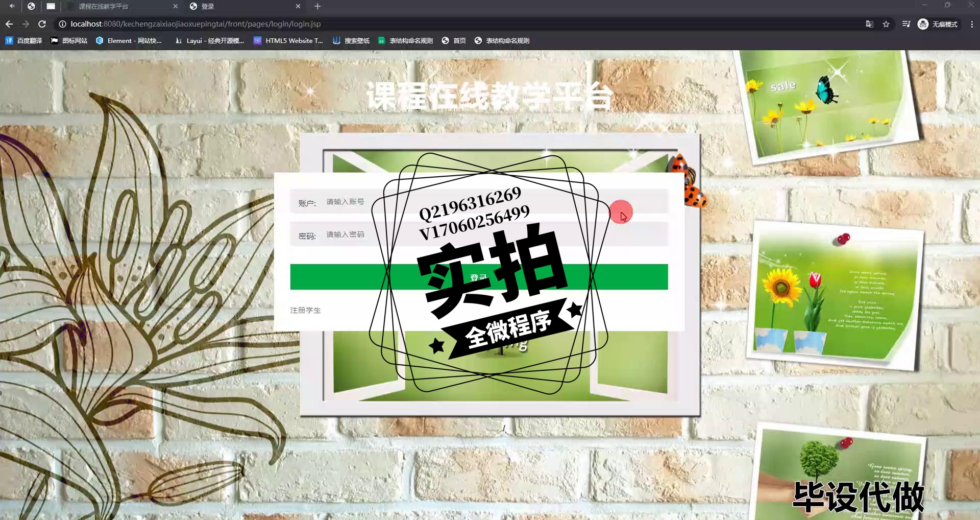980x520 pixels.
Task: Click the 密码 password input field
Action: point(479,234)
